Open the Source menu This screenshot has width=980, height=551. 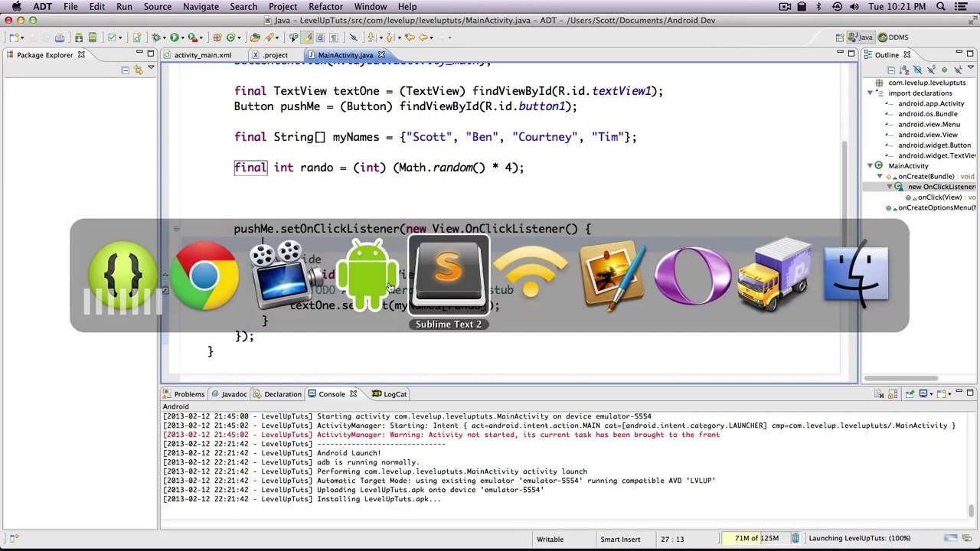tap(157, 7)
